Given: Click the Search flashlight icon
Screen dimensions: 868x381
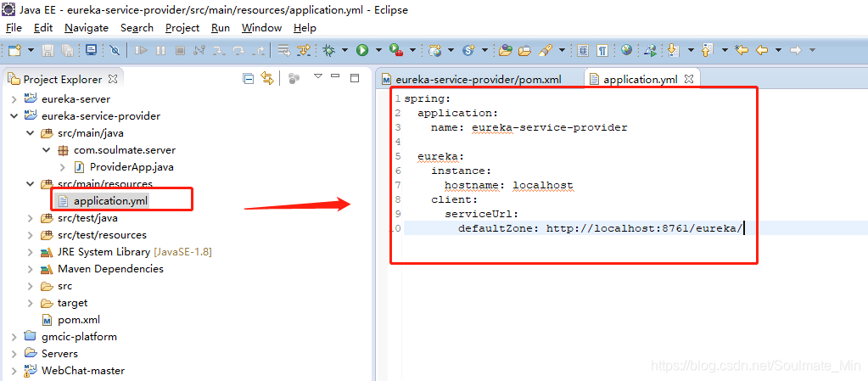Looking at the screenshot, I should point(546,50).
